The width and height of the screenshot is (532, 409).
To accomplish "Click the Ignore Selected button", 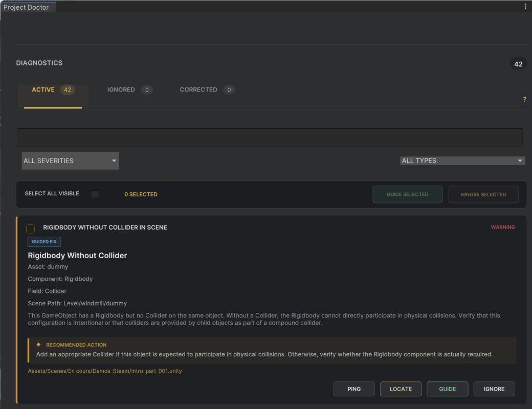I will pos(483,194).
